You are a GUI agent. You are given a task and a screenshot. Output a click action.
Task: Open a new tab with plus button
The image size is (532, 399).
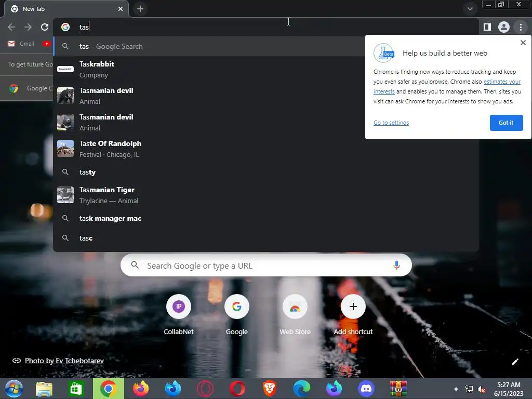coord(140,9)
